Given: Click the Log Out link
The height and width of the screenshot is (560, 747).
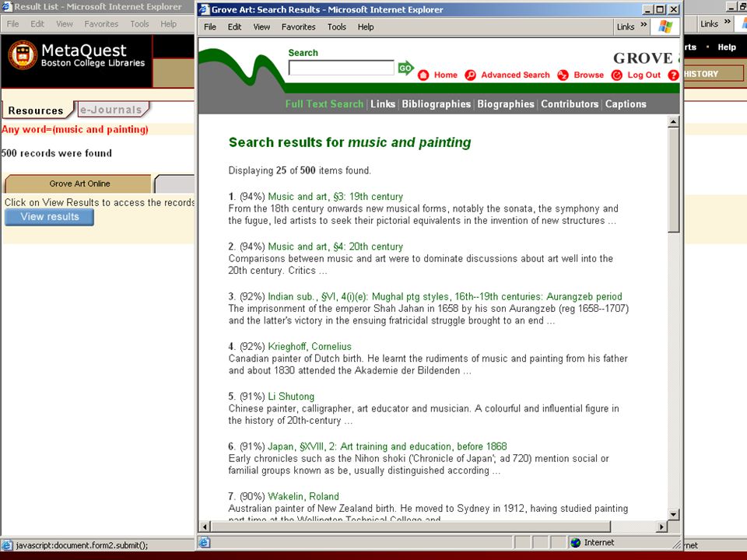Looking at the screenshot, I should tap(644, 75).
